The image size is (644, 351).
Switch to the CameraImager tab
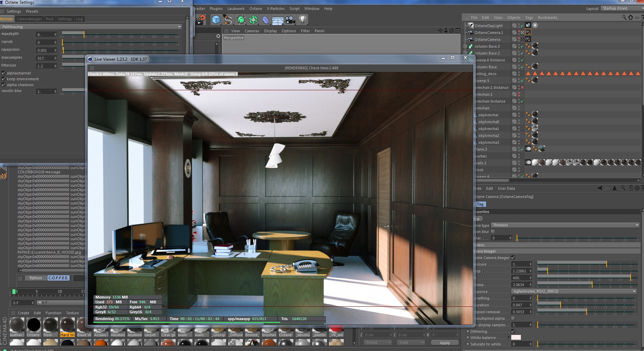coord(29,19)
